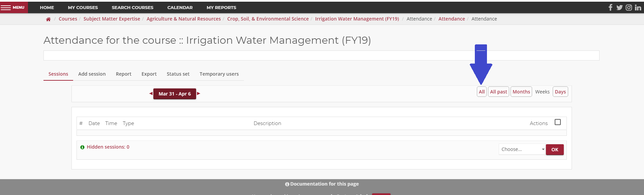This screenshot has height=195, width=644.
Task: Open SEARCH COURSES menu item
Action: (132, 7)
